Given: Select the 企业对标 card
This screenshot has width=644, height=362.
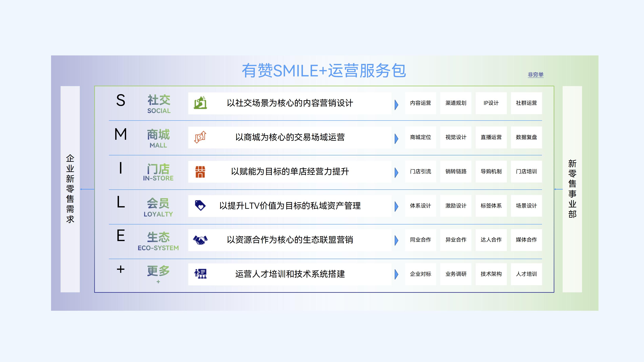Looking at the screenshot, I should point(420,274).
